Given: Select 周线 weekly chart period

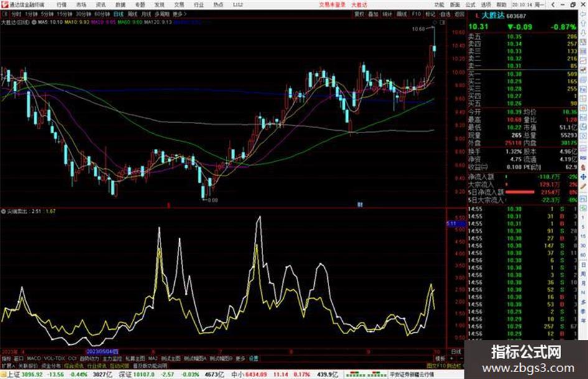Looking at the screenshot, I should (133, 14).
